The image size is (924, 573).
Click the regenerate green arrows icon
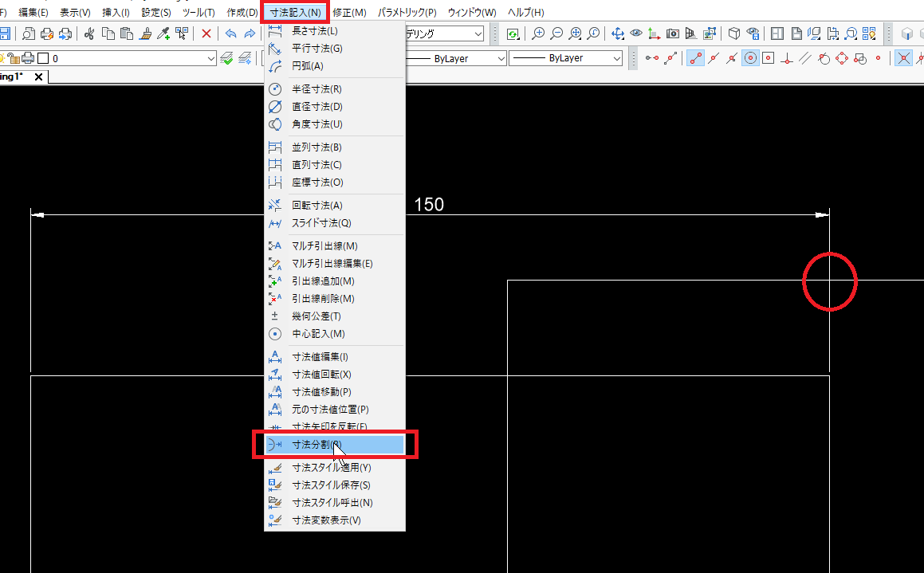(513, 34)
